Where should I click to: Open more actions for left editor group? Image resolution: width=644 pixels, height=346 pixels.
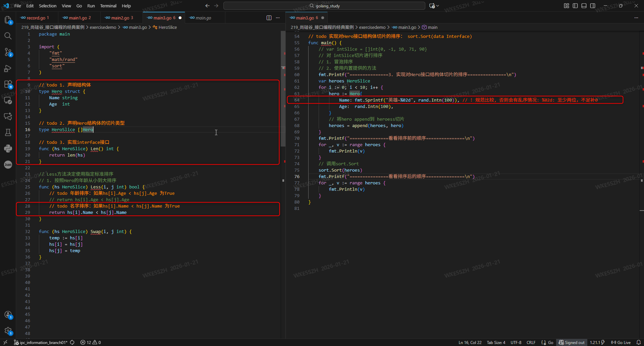[x=278, y=18]
